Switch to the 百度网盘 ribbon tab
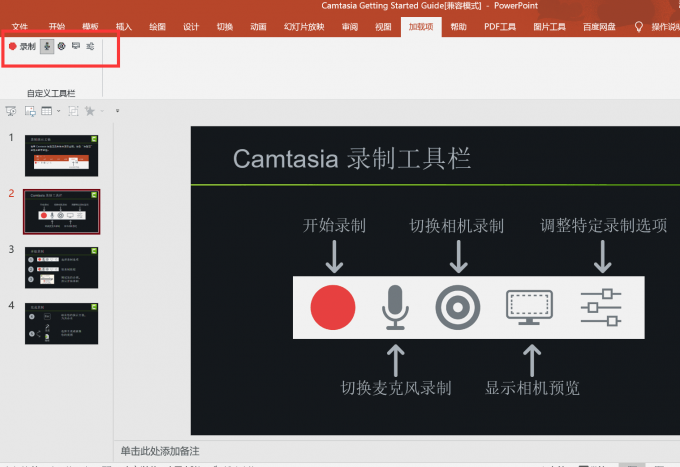Viewport: 680px width, 467px height. click(x=599, y=27)
